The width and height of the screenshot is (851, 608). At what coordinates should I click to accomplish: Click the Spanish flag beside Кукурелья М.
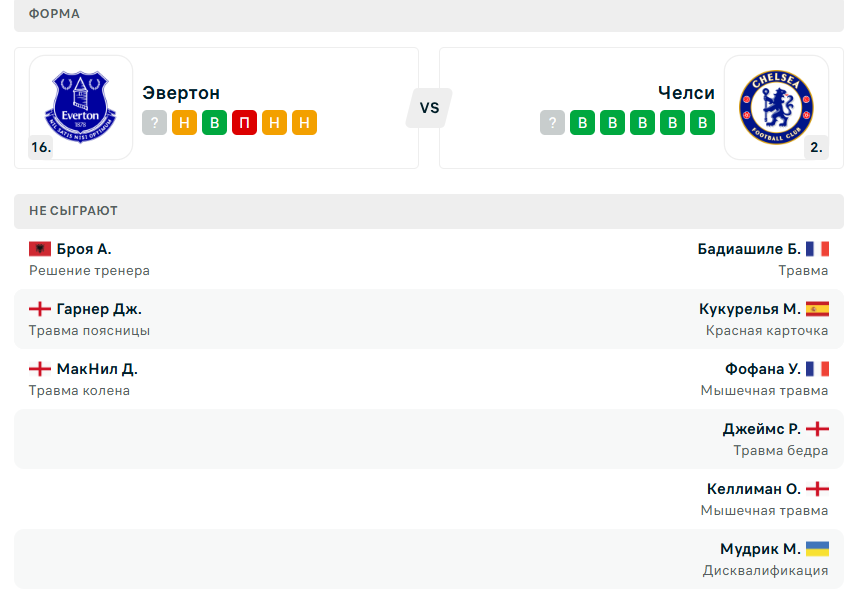pyautogui.click(x=817, y=309)
